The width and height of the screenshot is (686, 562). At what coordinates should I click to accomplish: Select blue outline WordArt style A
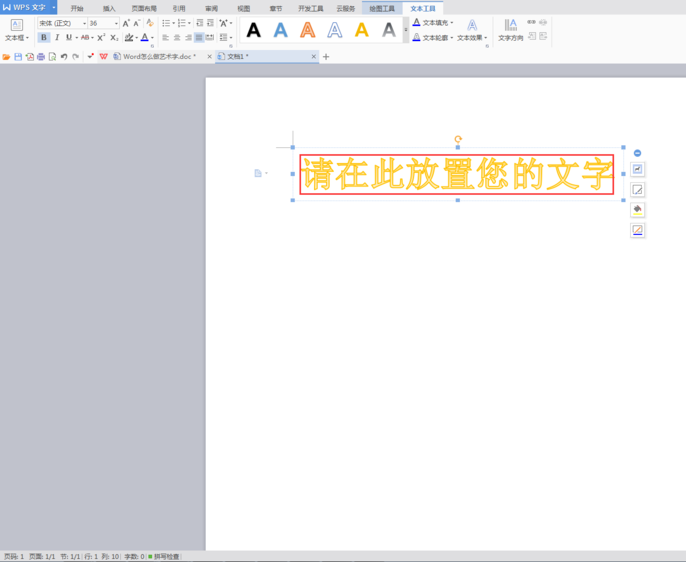click(335, 30)
